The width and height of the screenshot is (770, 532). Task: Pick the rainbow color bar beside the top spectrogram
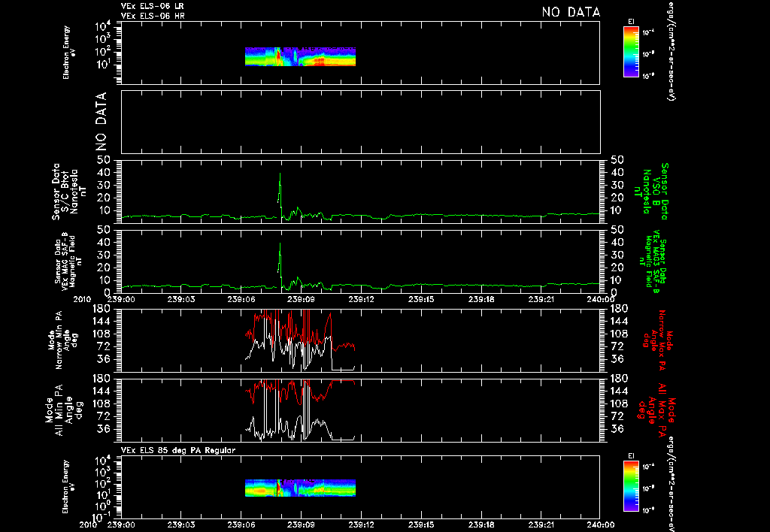point(631,52)
